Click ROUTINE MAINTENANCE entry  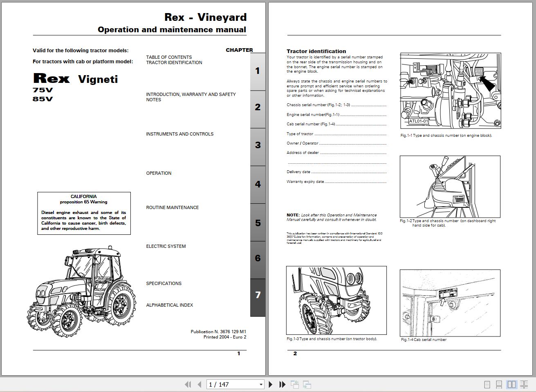click(173, 207)
